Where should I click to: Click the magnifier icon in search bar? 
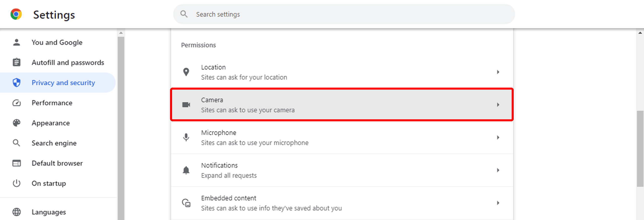click(x=184, y=14)
